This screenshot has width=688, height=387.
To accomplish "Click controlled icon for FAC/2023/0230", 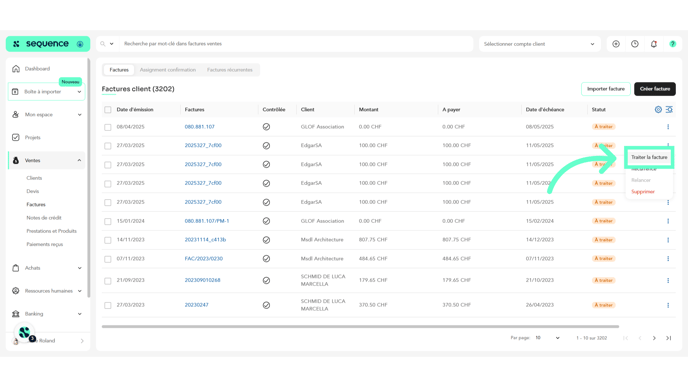I will tap(266, 259).
